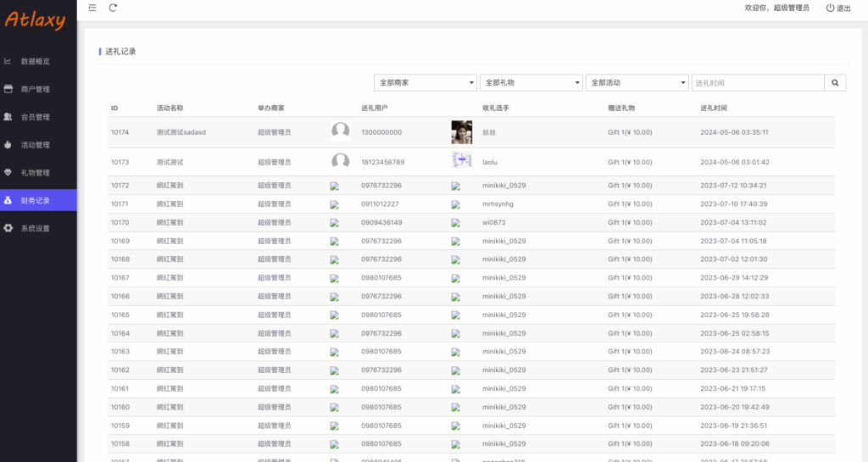Screen dimensions: 868x462
Task: Click the 丝丝 recipient photo thumbnail
Action: (462, 132)
